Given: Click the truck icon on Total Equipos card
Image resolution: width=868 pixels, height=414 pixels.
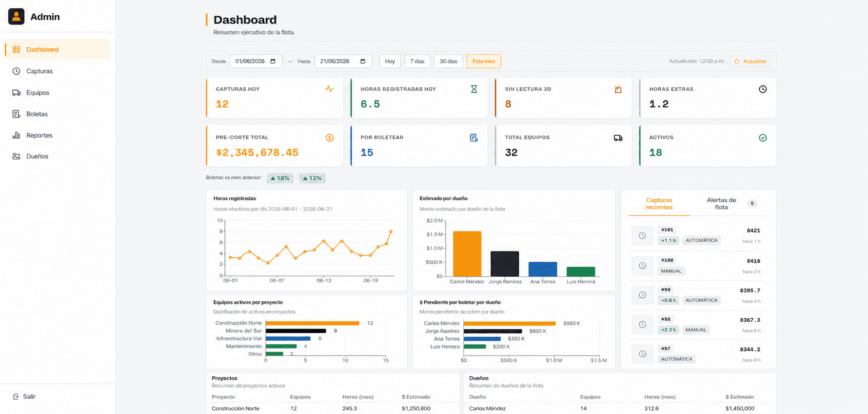Looking at the screenshot, I should pyautogui.click(x=618, y=138).
